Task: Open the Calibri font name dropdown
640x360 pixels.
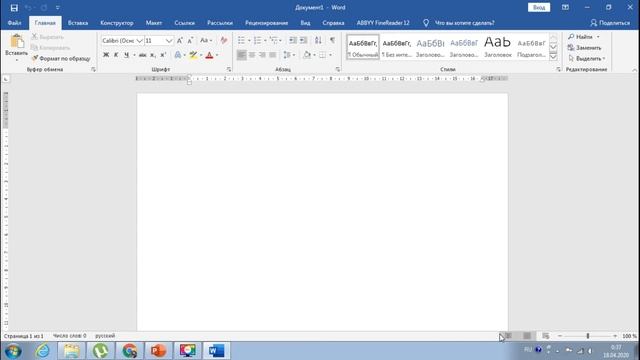Action: (140, 41)
